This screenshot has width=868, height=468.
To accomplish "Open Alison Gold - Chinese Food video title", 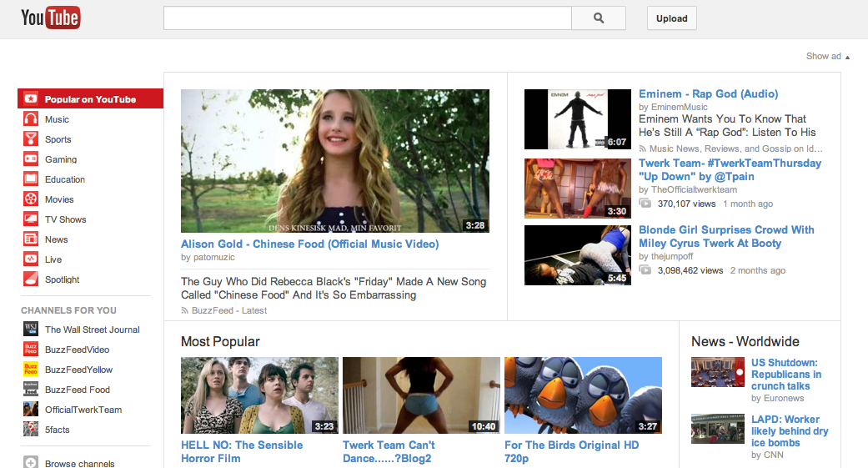I will 309,244.
